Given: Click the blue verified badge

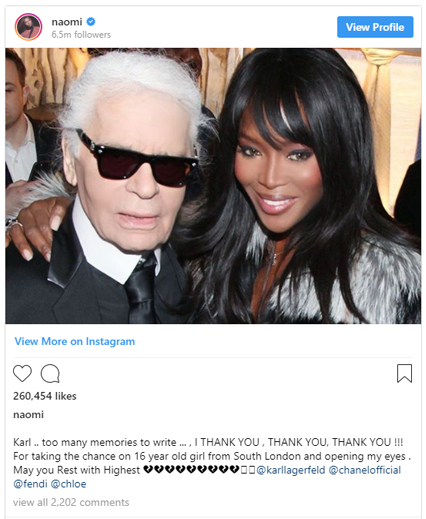Looking at the screenshot, I should 91,22.
